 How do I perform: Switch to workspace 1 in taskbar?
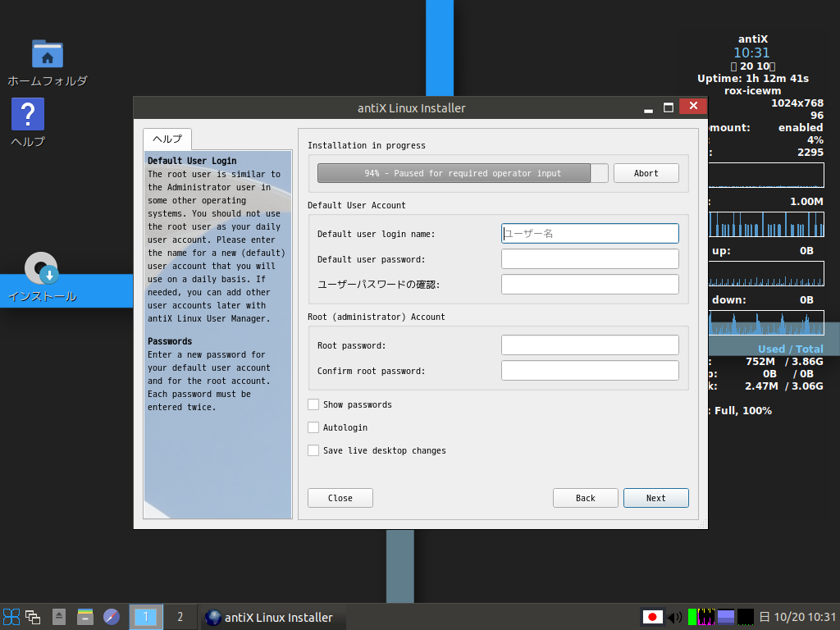(146, 617)
